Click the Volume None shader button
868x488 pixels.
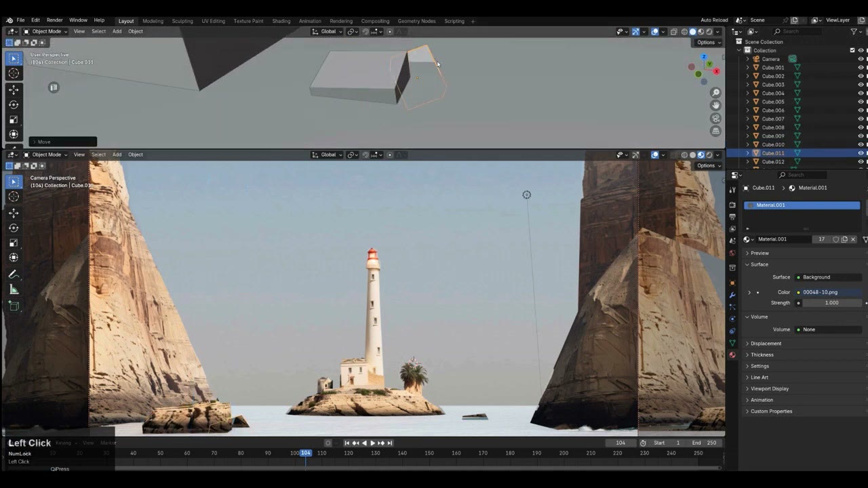click(829, 329)
